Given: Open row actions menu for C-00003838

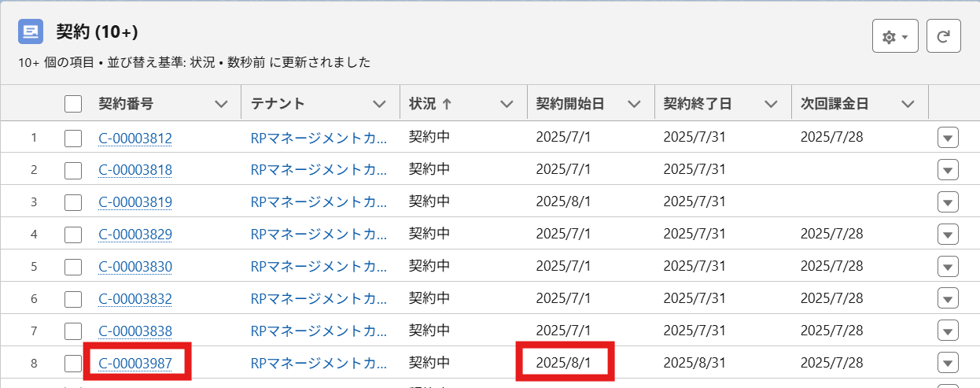Looking at the screenshot, I should [948, 331].
